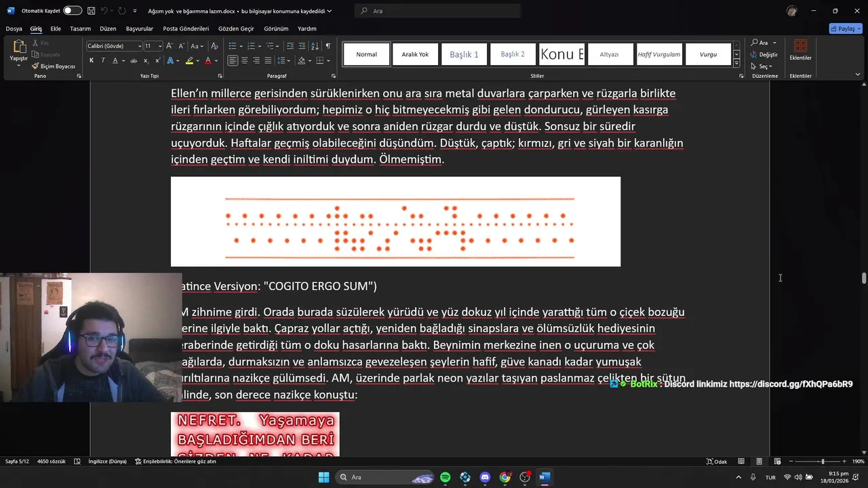The width and height of the screenshot is (868, 488).
Task: Center align text
Action: pos(245,60)
